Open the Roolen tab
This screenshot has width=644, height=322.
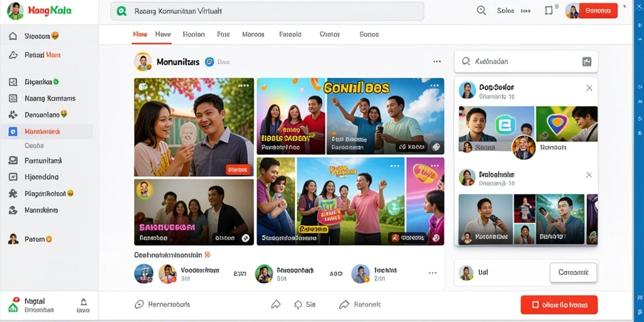click(x=194, y=35)
